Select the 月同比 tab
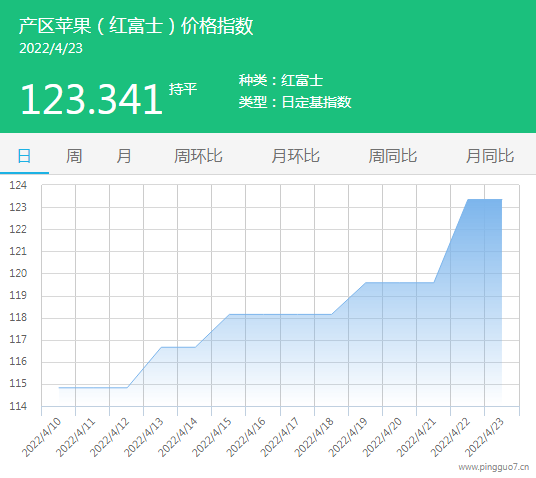 (x=490, y=156)
